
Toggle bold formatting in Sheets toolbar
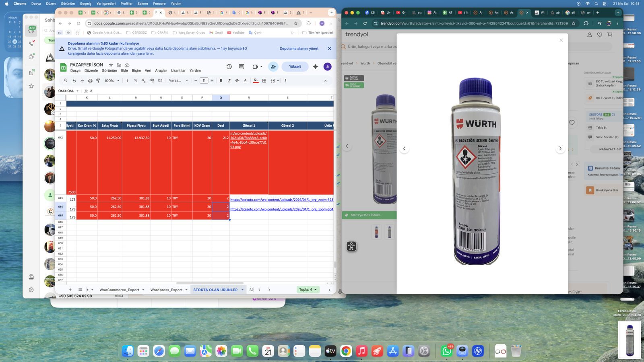pyautogui.click(x=221, y=80)
